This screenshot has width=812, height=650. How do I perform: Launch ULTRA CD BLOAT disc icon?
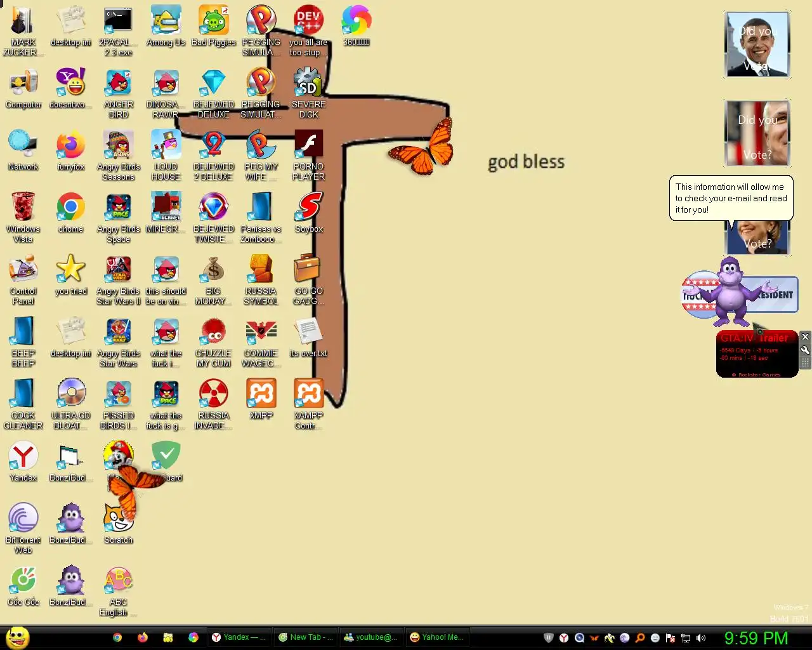pos(71,404)
